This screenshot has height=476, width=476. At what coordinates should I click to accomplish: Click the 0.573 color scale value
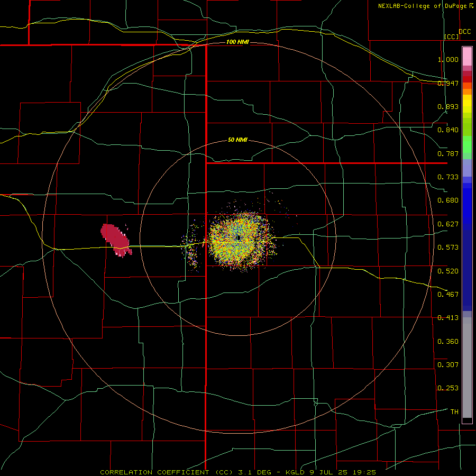point(448,248)
